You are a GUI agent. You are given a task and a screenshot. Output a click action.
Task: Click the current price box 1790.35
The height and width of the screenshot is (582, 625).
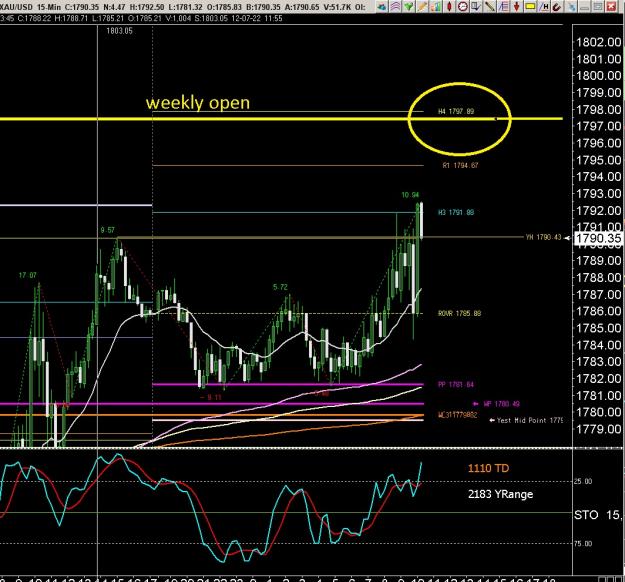pos(599,238)
